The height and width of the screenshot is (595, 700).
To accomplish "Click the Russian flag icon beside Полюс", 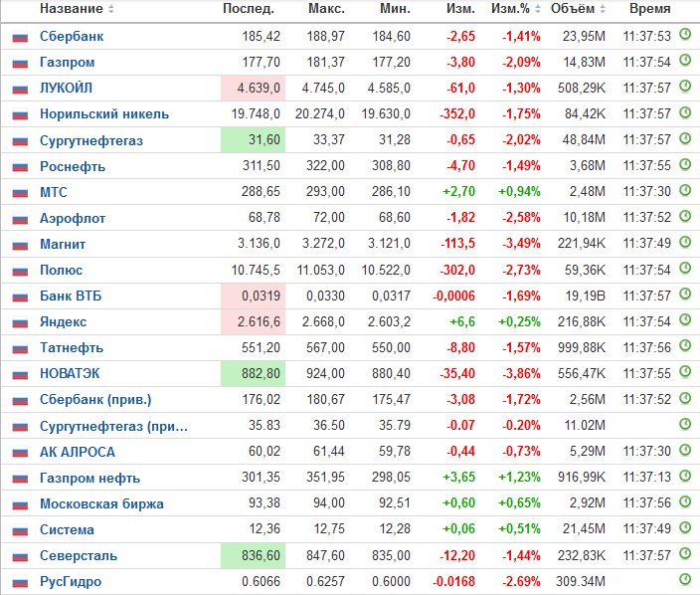I will click(20, 271).
